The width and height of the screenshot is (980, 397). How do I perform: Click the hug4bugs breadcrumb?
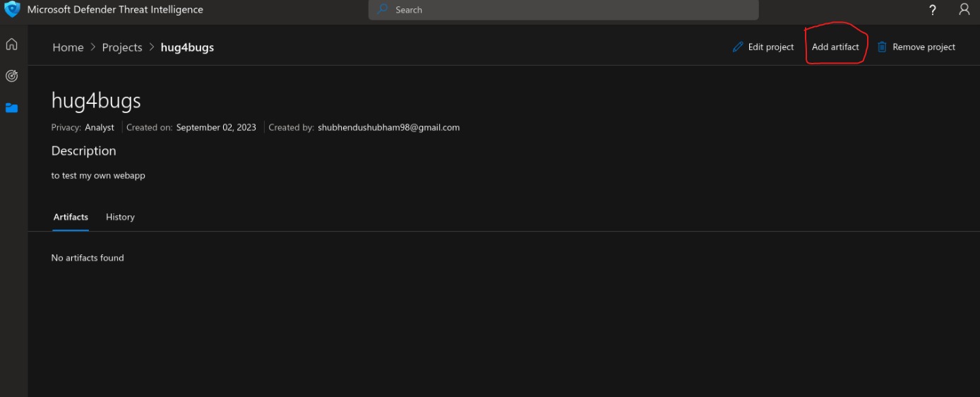coord(187,47)
